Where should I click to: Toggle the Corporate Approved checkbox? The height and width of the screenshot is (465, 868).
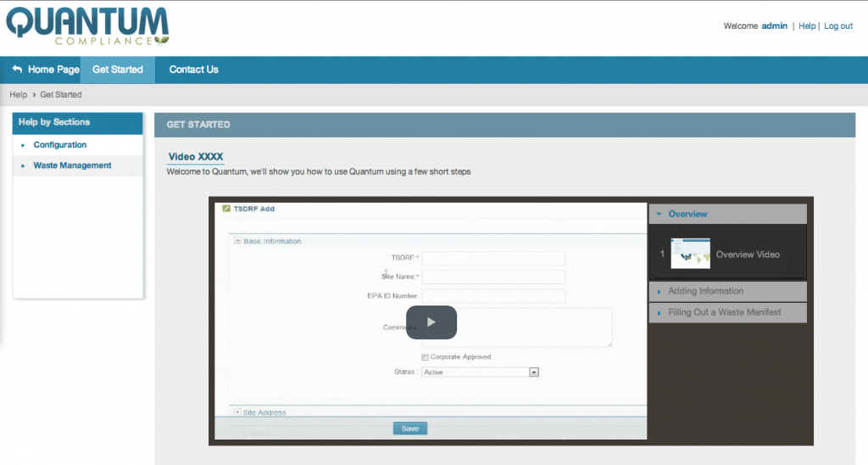(426, 357)
